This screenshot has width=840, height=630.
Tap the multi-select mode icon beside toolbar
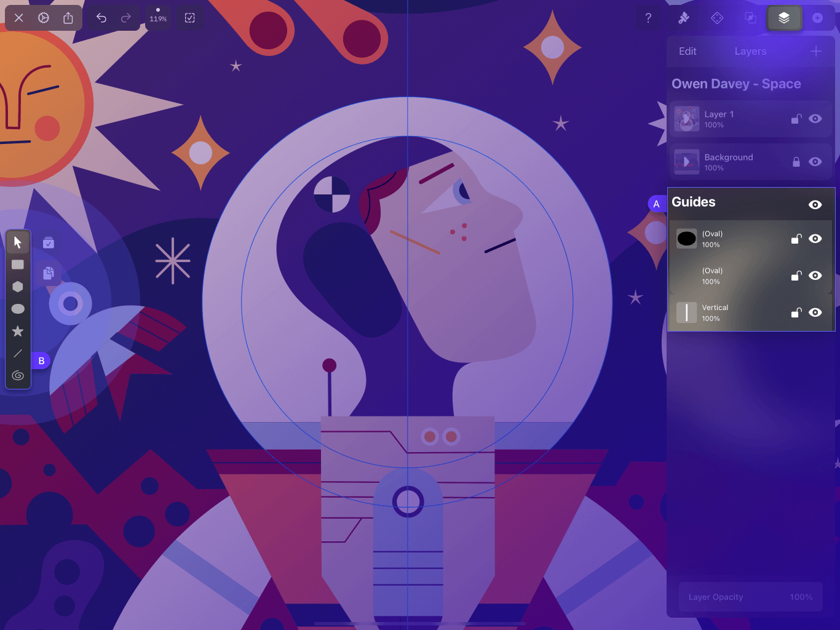pyautogui.click(x=49, y=243)
